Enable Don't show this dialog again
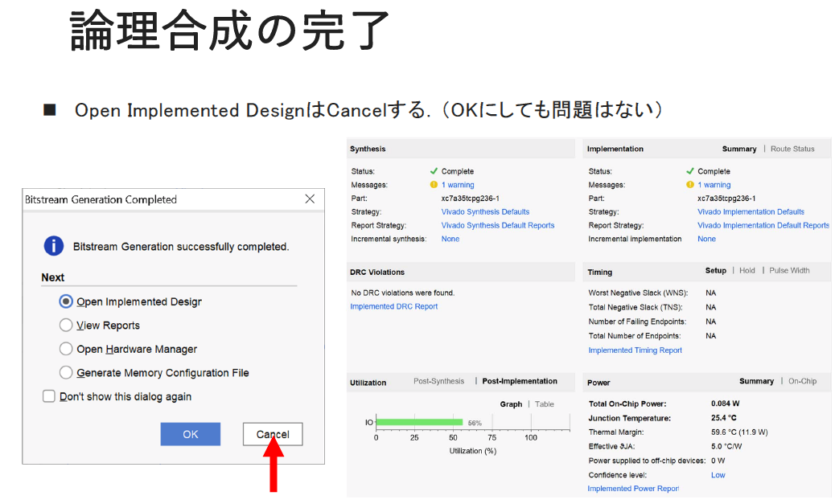 [49, 396]
